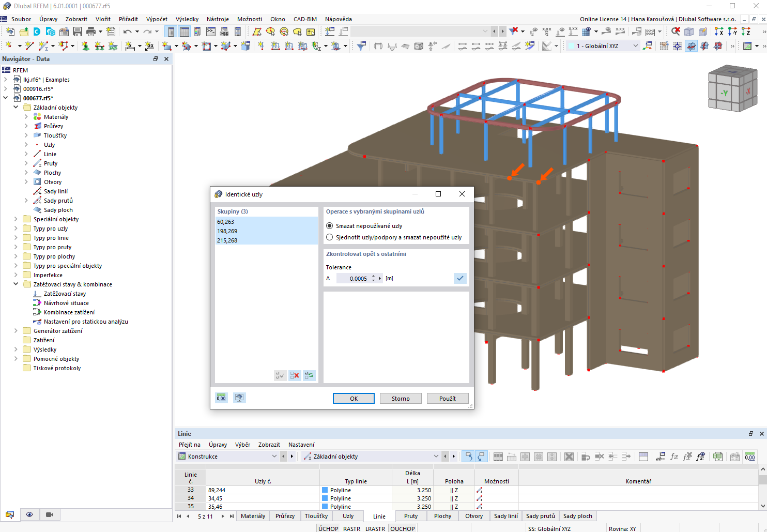This screenshot has width=767, height=532.
Task: Click the new line tool icon
Action: click(x=29, y=46)
